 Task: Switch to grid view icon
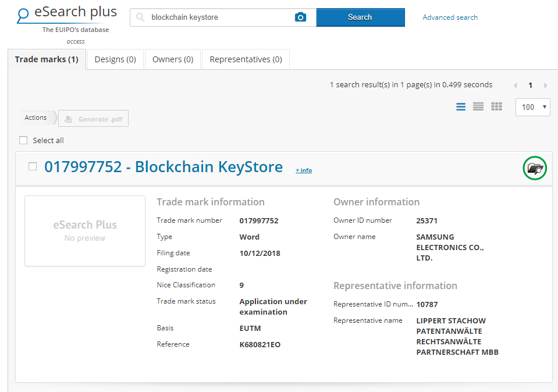point(496,106)
